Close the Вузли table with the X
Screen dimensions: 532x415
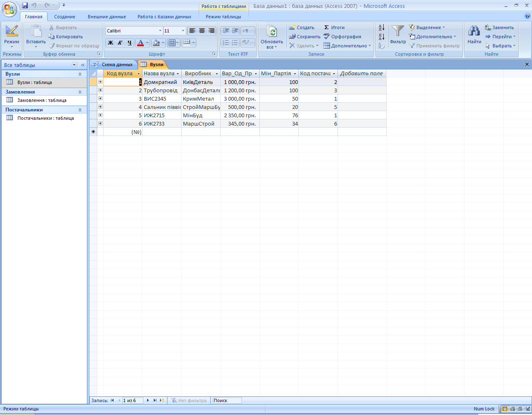point(527,64)
